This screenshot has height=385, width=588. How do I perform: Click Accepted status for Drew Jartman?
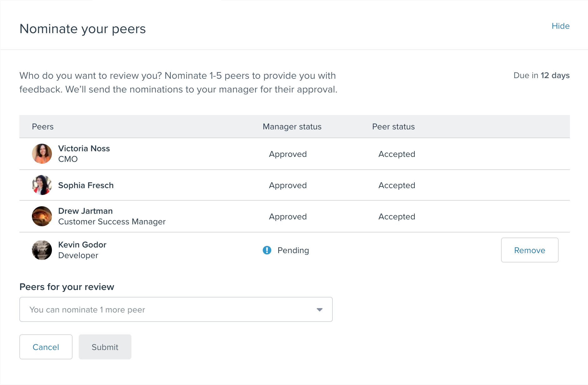[397, 217]
